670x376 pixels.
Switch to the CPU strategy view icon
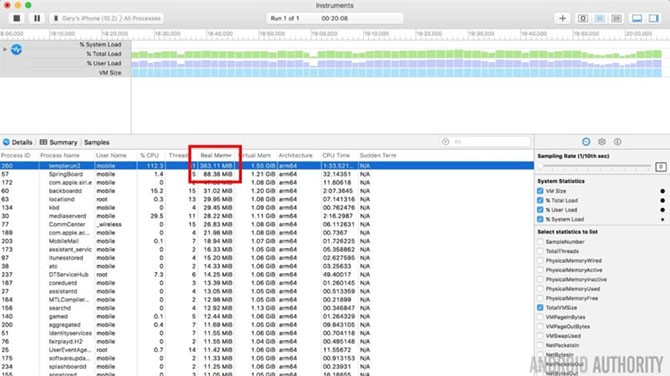[599, 18]
